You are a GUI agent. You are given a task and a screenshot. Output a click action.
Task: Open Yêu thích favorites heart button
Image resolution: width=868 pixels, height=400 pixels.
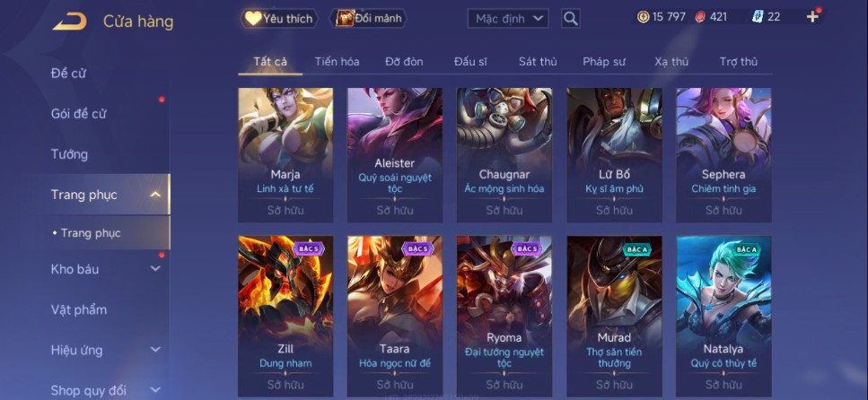tap(279, 18)
